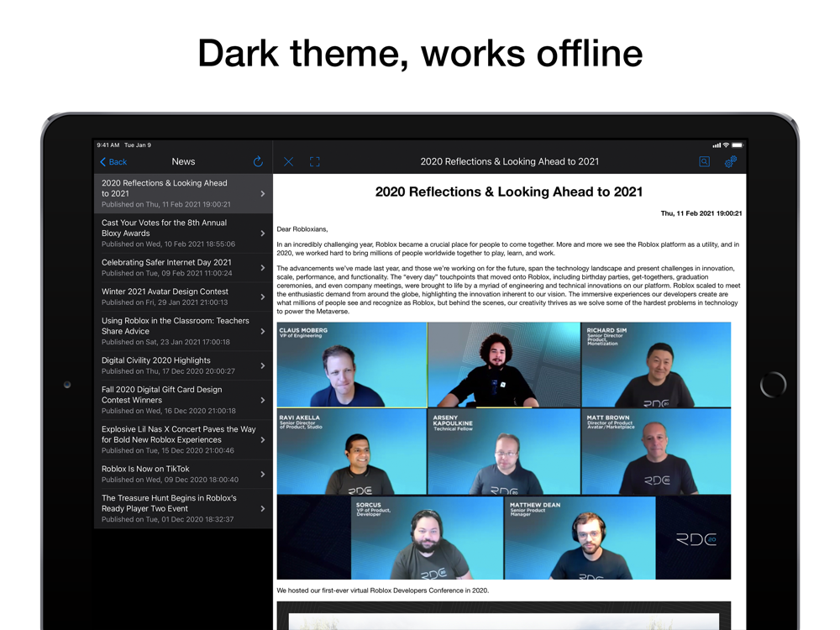Close the article with the X icon
Screen dimensions: 840x630
pos(288,162)
